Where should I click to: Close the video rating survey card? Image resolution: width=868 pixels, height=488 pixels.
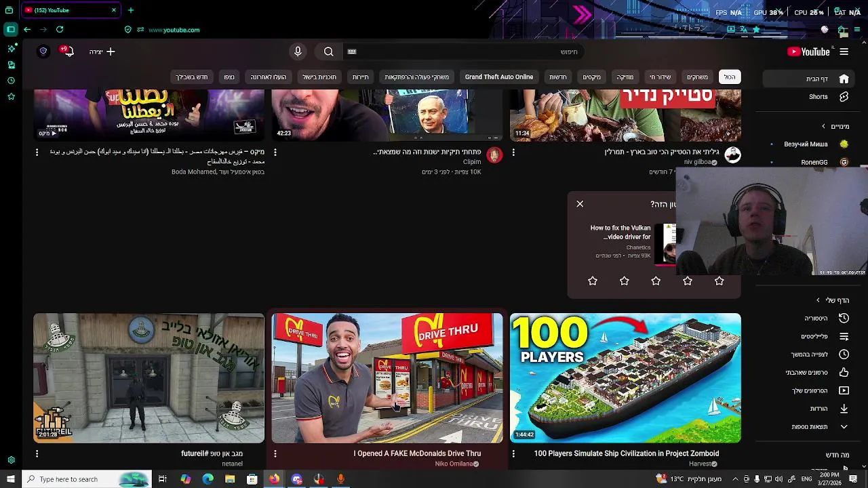[x=580, y=204]
